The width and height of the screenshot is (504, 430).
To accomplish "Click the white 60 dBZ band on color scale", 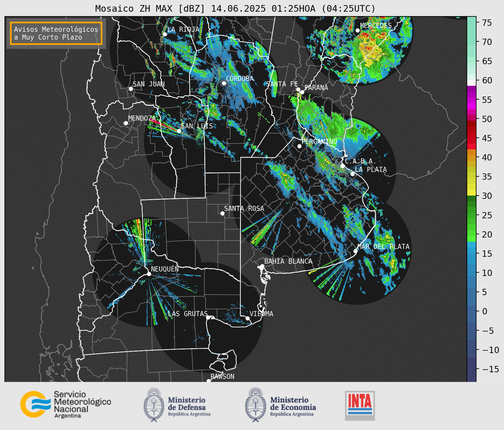I will 471,83.
